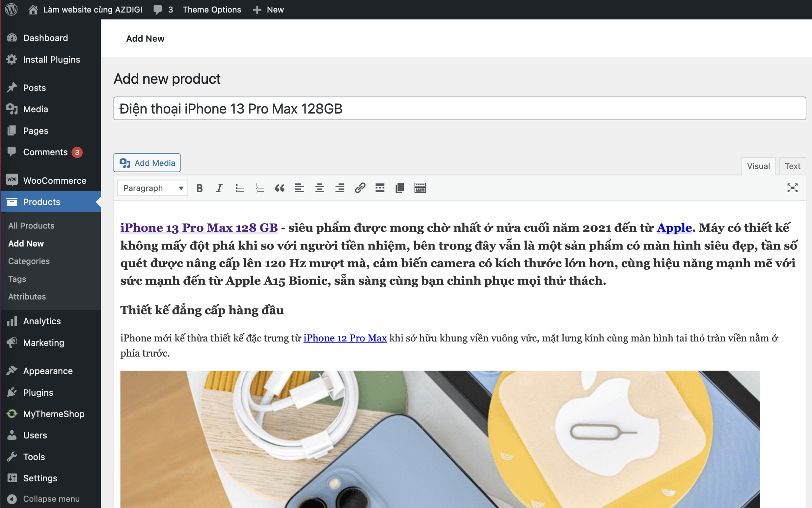Follow the iPhone 12 Pro Max link
This screenshot has width=812, height=508.
(345, 338)
